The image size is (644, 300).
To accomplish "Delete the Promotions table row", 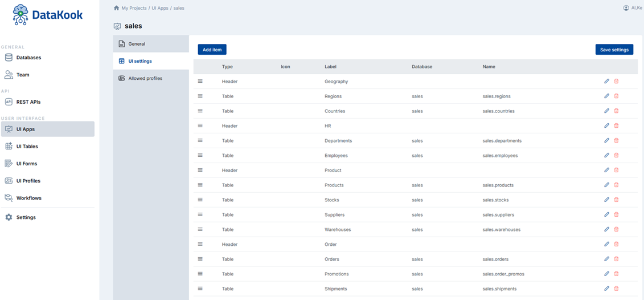I will coord(616,274).
